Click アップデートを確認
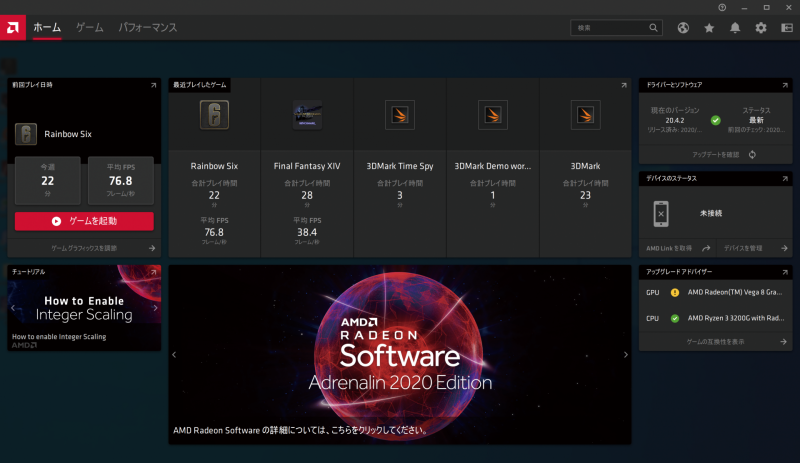This screenshot has width=800, height=463. [715, 155]
